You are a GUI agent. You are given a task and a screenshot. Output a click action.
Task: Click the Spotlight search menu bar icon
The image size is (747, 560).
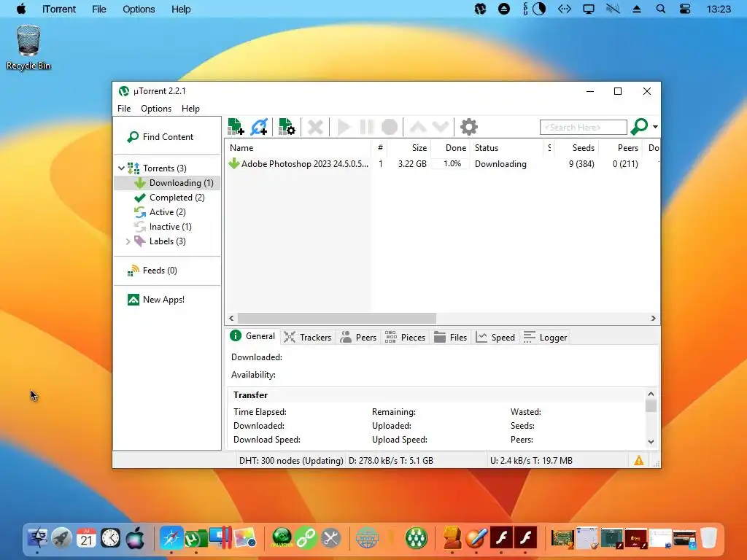[661, 9]
